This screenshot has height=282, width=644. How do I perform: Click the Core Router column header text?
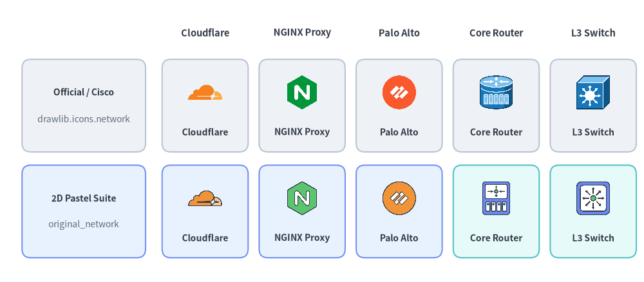tap(496, 33)
